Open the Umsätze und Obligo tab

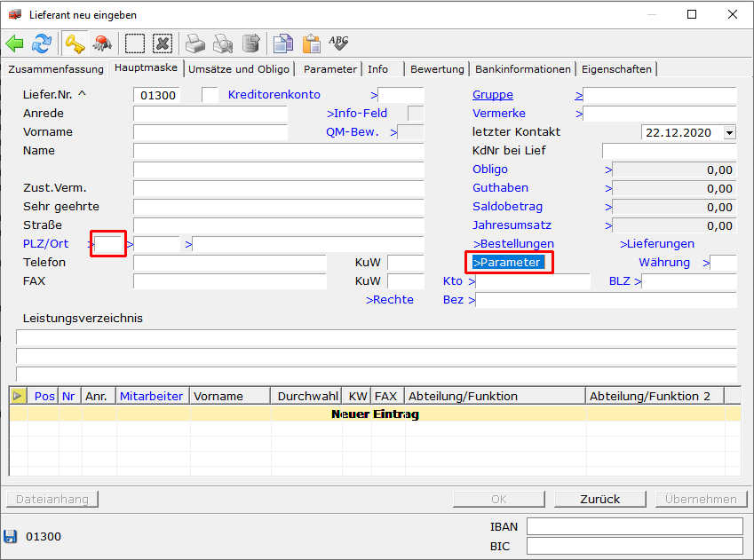pyautogui.click(x=239, y=69)
